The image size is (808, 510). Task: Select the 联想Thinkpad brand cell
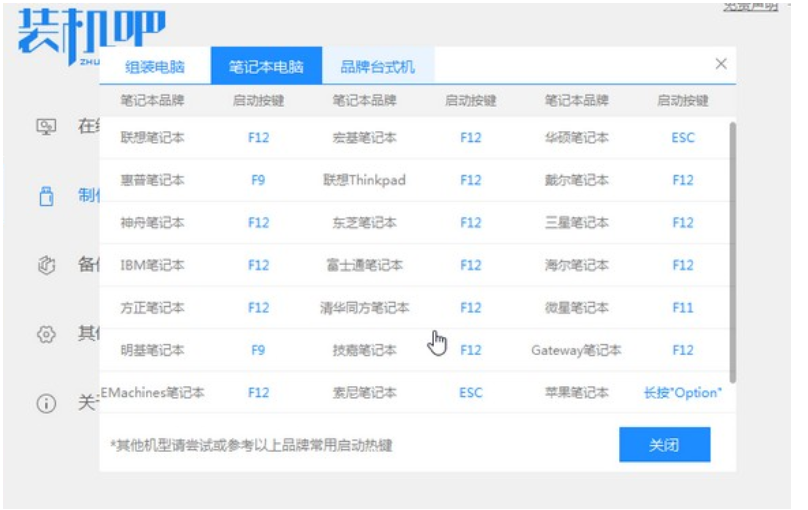pos(364,181)
